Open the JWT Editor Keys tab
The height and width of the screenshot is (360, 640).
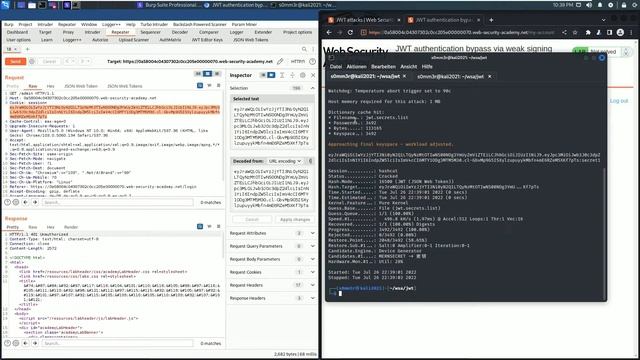coord(207,40)
